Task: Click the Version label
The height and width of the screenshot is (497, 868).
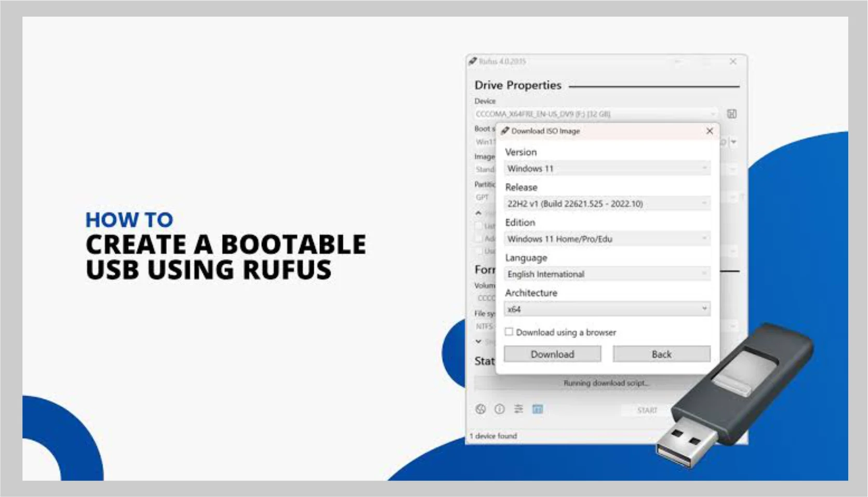Action: 520,152
